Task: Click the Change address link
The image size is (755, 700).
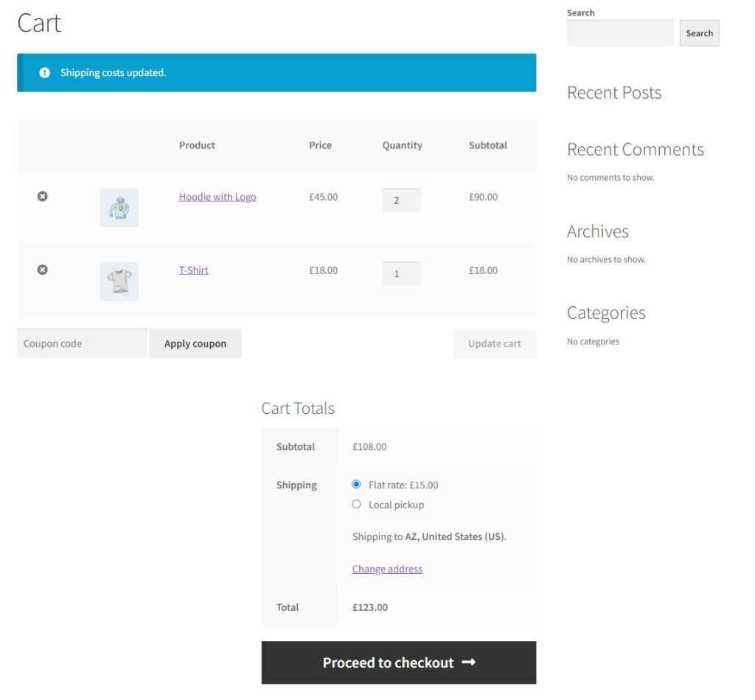Action: coord(387,569)
